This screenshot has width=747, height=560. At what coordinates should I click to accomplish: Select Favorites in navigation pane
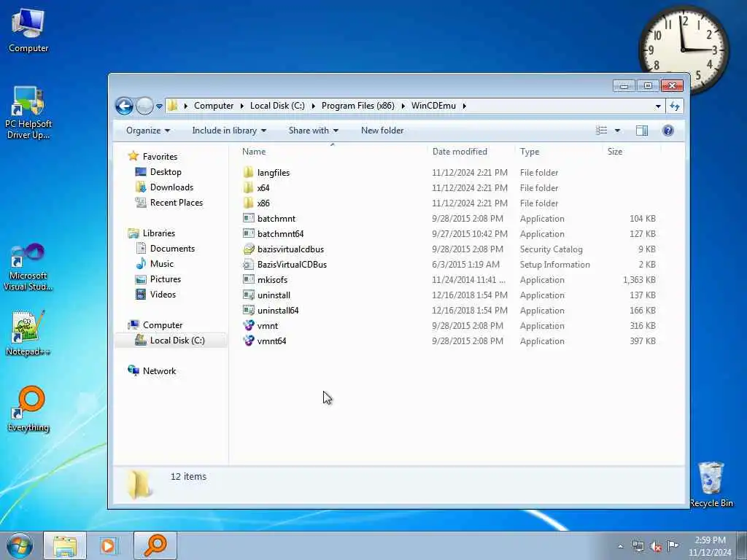(x=160, y=157)
